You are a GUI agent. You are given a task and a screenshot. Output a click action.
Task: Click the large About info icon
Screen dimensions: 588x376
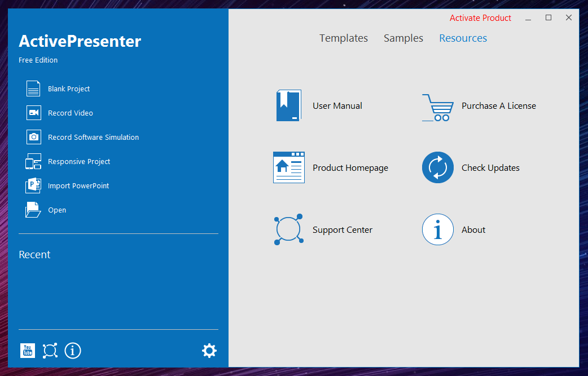point(438,229)
